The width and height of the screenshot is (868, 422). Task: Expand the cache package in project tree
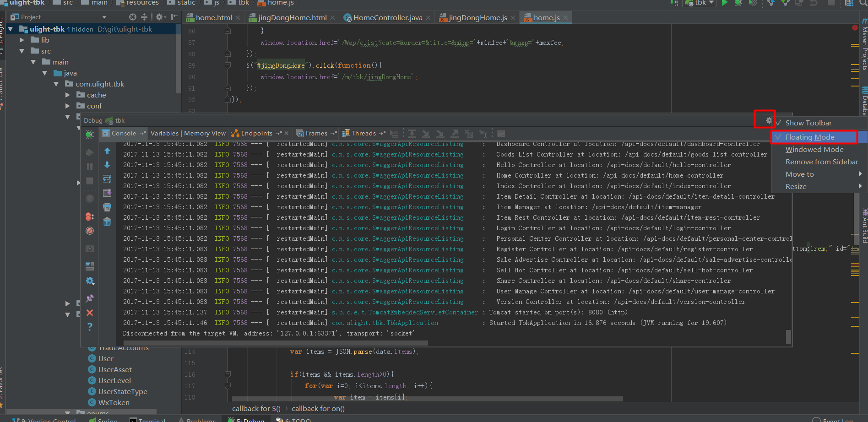pos(68,95)
